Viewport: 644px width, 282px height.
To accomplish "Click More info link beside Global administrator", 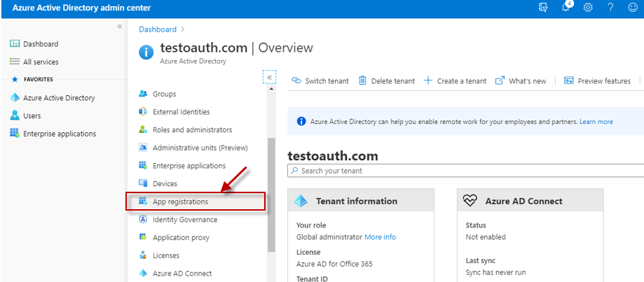I will coord(381,237).
